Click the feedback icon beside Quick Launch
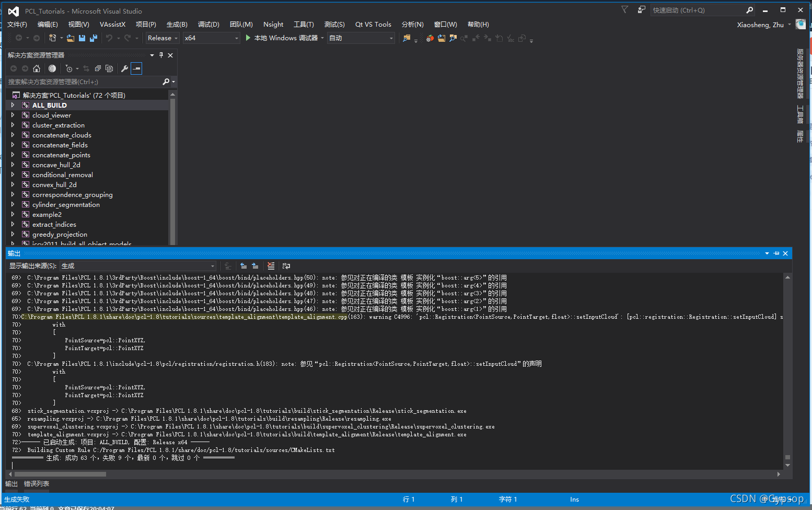Viewport: 812px width, 510px height. (x=641, y=9)
